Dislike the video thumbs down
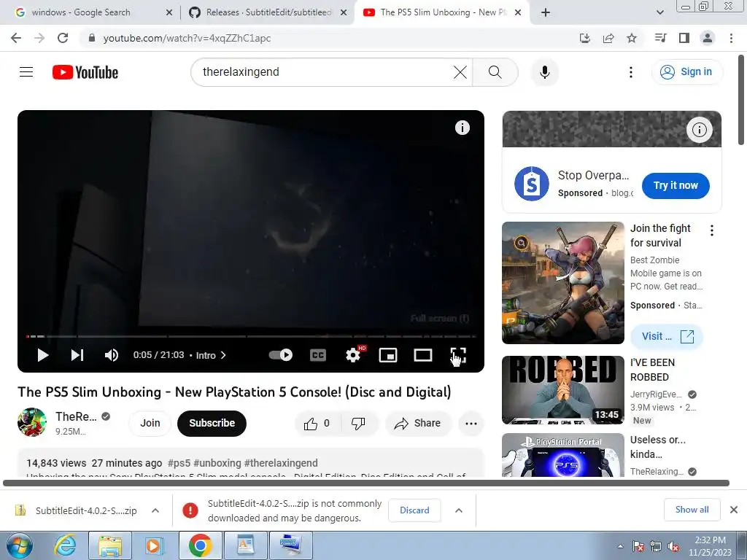Screen dimensions: 747x560 pyautogui.click(x=358, y=424)
